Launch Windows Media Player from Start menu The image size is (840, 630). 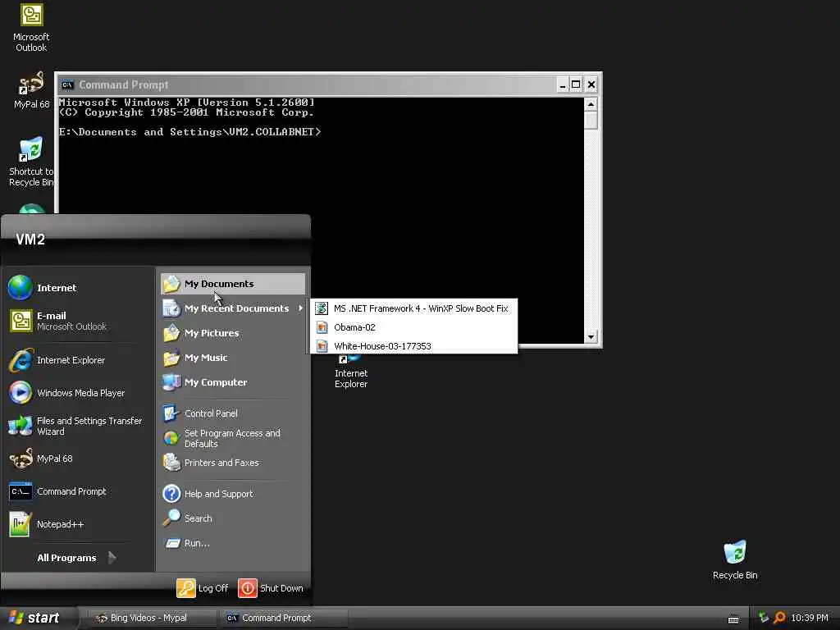78,393
